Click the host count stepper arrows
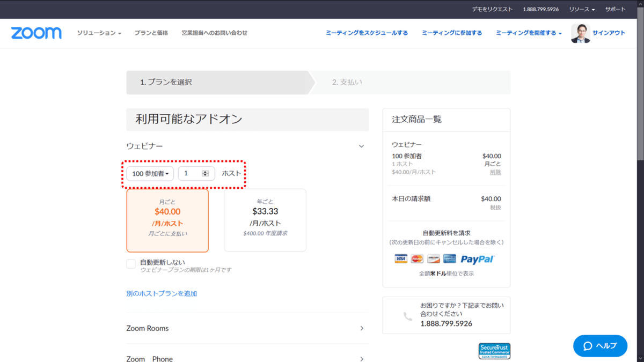Image resolution: width=644 pixels, height=362 pixels. [x=205, y=174]
